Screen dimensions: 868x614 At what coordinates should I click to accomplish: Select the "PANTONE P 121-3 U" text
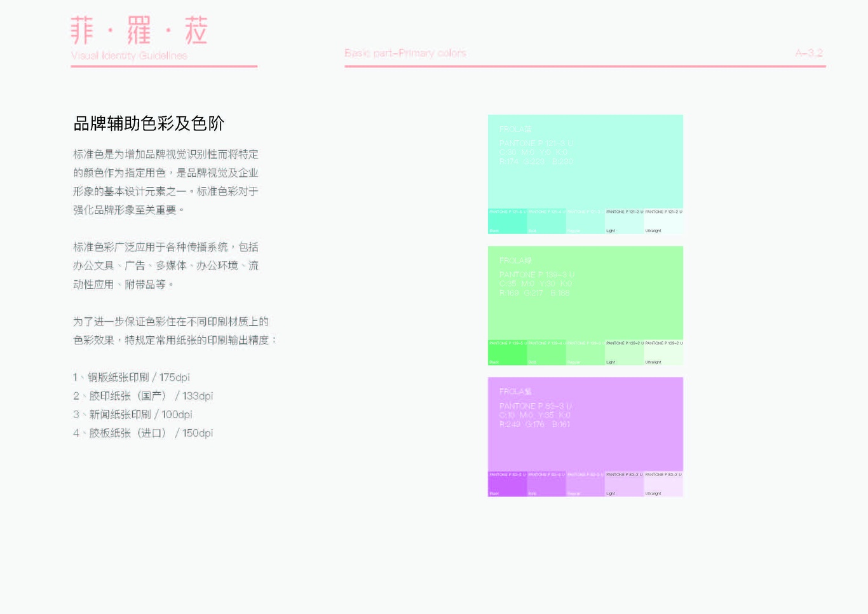click(x=536, y=144)
